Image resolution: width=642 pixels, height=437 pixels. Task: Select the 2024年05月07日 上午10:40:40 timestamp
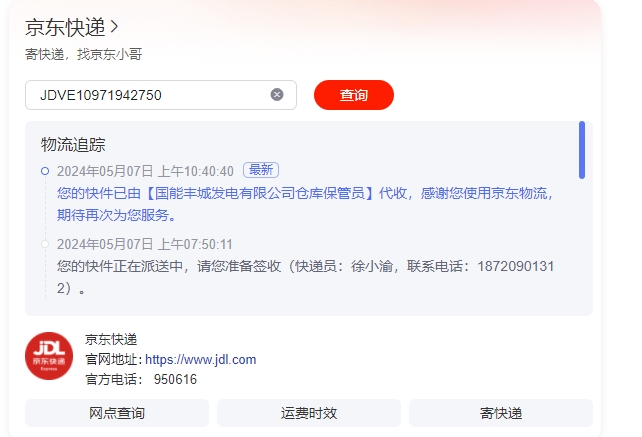(x=145, y=171)
